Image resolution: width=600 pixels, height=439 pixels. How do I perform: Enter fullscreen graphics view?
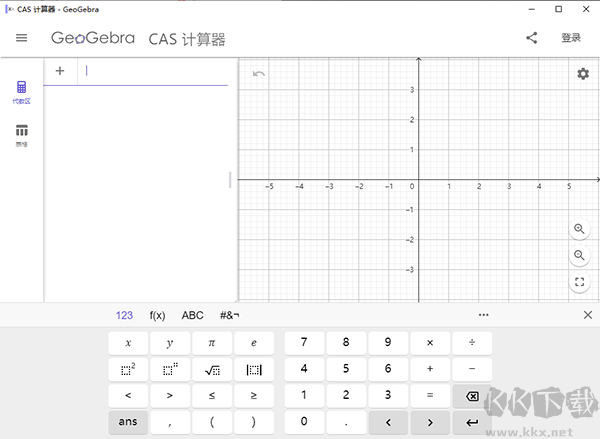(x=579, y=283)
